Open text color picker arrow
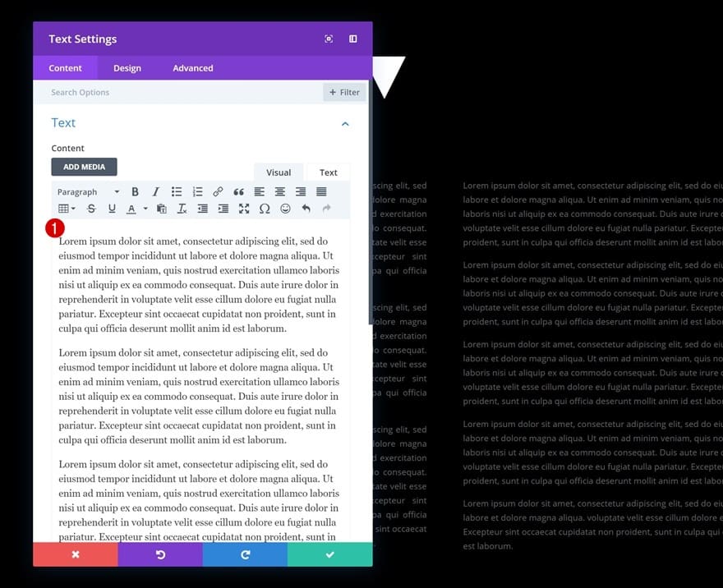Image resolution: width=723 pixels, height=588 pixels. pyautogui.click(x=145, y=209)
